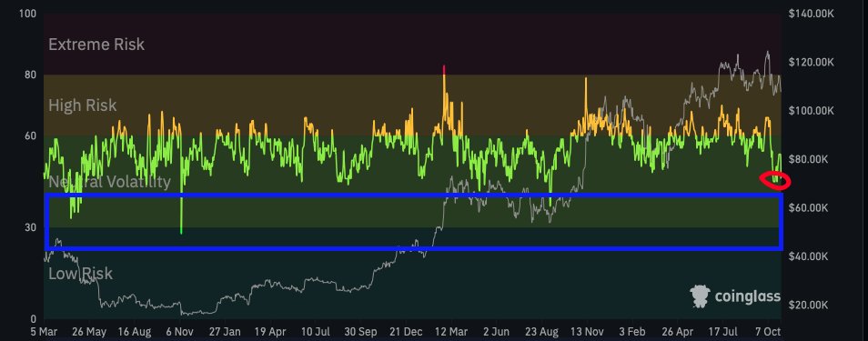Click the $40.00K price axis label

coord(808,256)
